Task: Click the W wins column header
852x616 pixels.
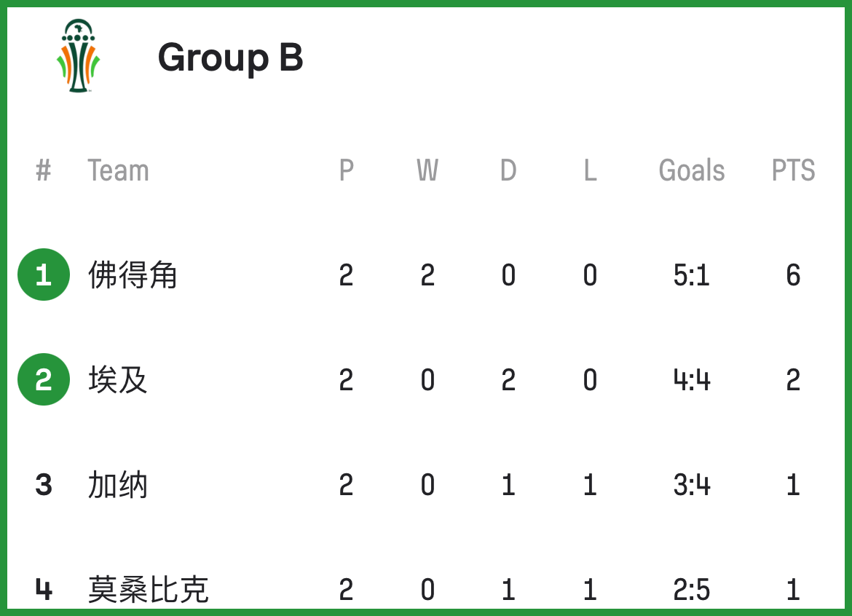Action: tap(427, 170)
